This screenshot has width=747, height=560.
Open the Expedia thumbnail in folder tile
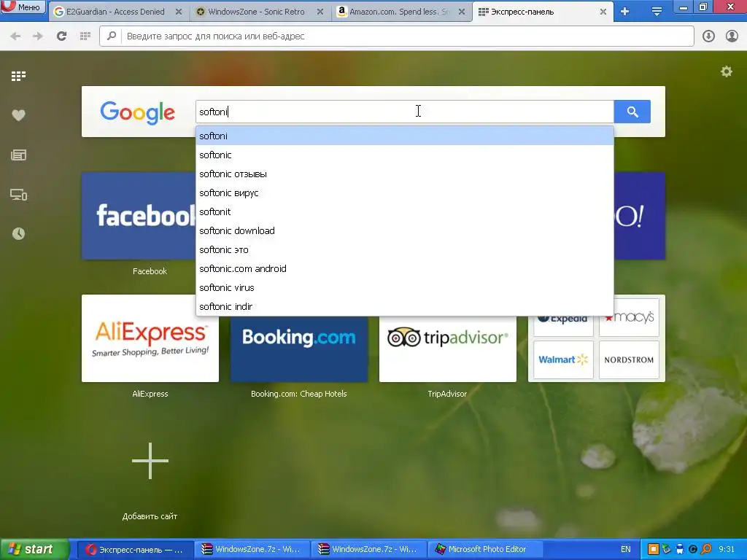coord(563,326)
